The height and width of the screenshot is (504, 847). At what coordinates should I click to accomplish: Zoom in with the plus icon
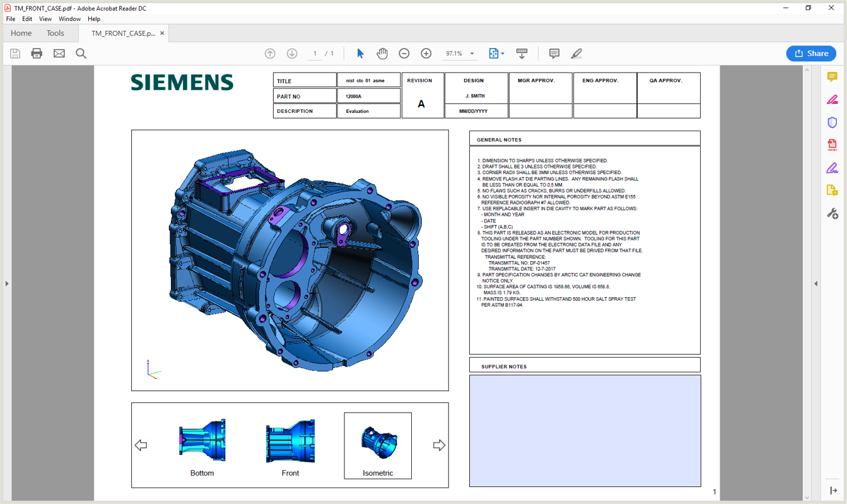(x=426, y=54)
